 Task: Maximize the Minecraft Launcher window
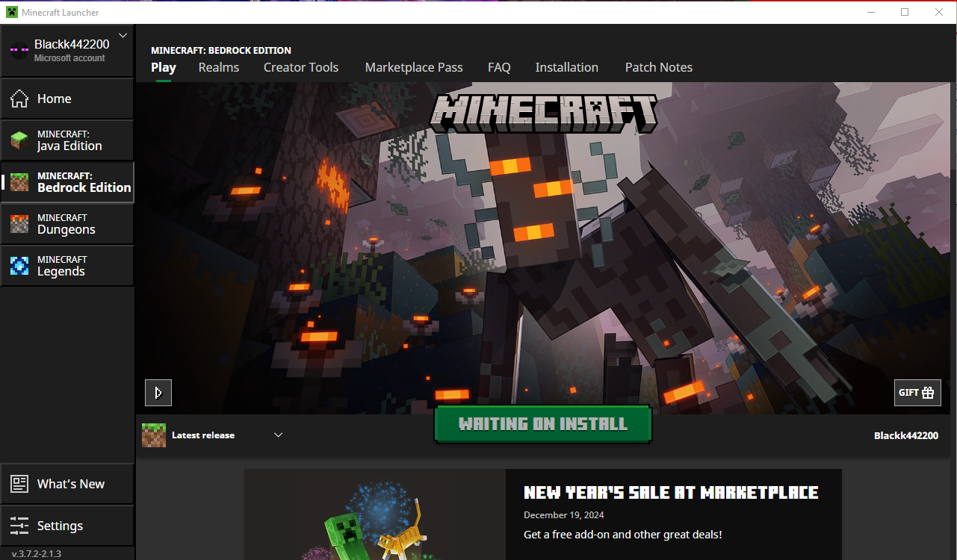coord(905,12)
